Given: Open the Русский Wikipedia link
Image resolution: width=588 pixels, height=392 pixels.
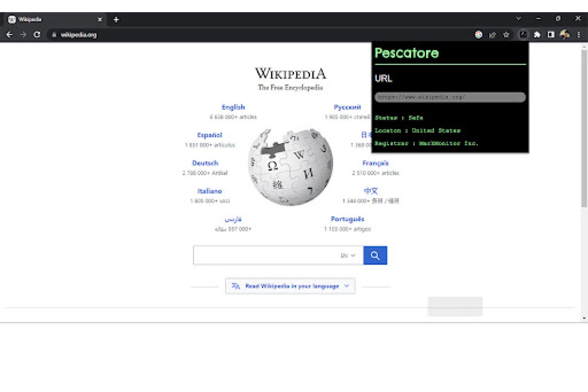Looking at the screenshot, I should (x=347, y=107).
